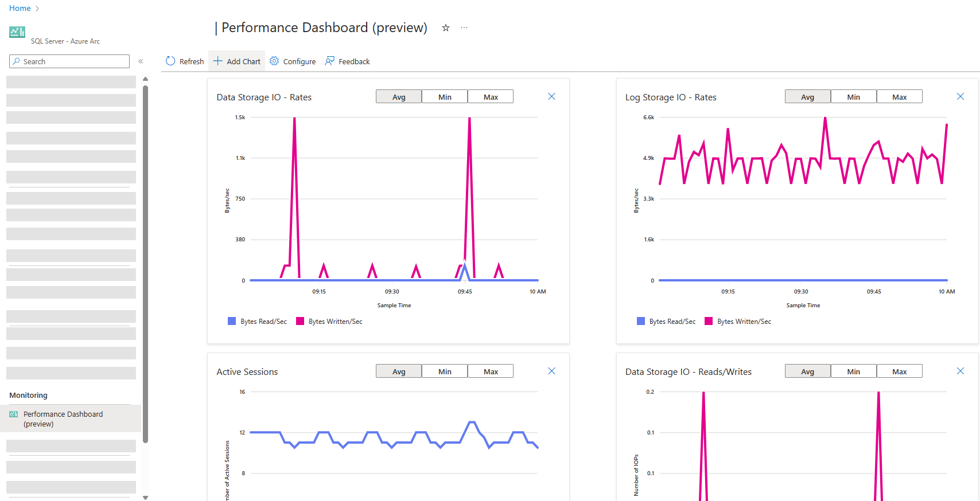This screenshot has height=501, width=980.
Task: Open Configure gear settings
Action: point(274,61)
